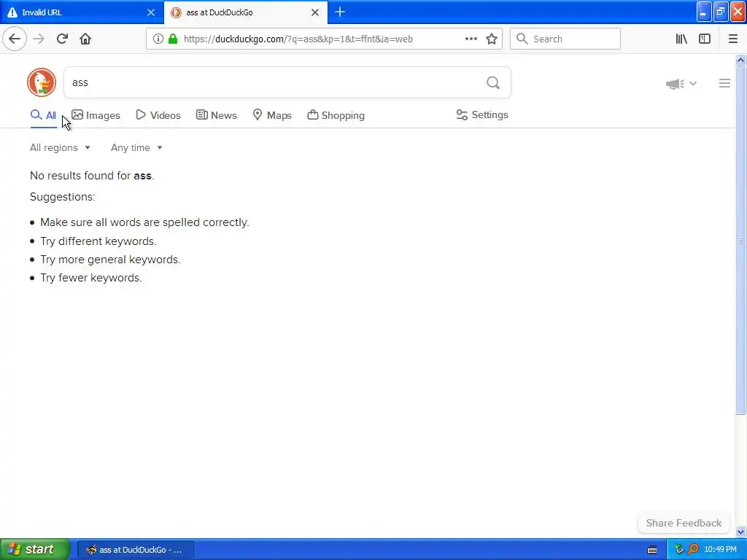Open DuckDuckGo search Settings
The width and height of the screenshot is (747, 560).
[x=482, y=114]
